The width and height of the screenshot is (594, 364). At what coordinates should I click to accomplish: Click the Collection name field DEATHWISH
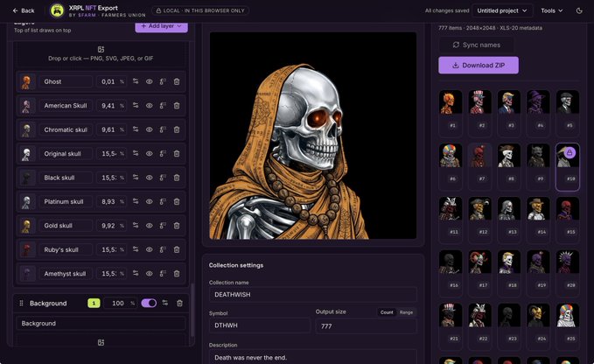coord(313,295)
